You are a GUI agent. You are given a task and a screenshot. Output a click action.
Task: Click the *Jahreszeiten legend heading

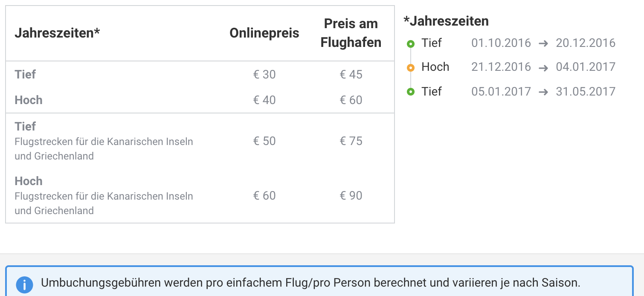click(446, 21)
